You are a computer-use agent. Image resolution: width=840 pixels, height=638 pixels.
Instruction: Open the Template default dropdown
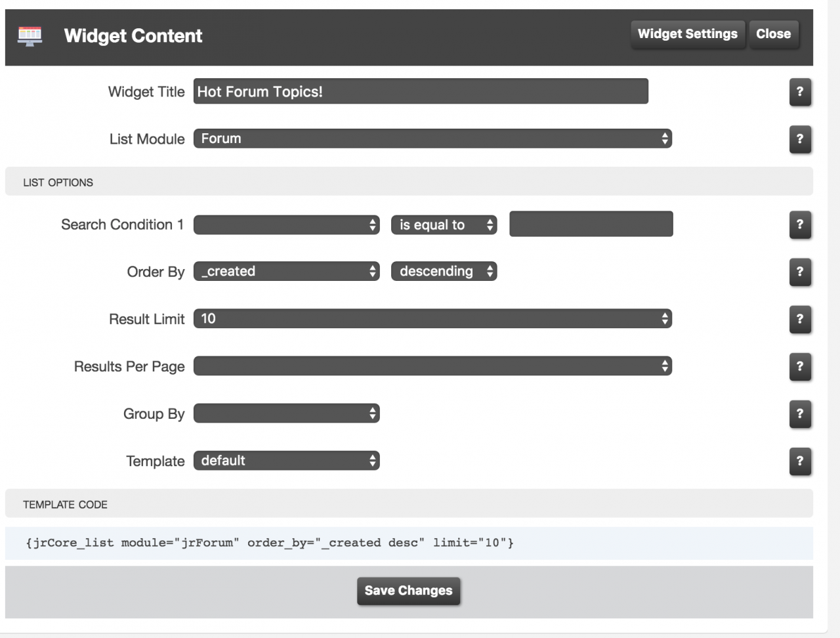286,460
